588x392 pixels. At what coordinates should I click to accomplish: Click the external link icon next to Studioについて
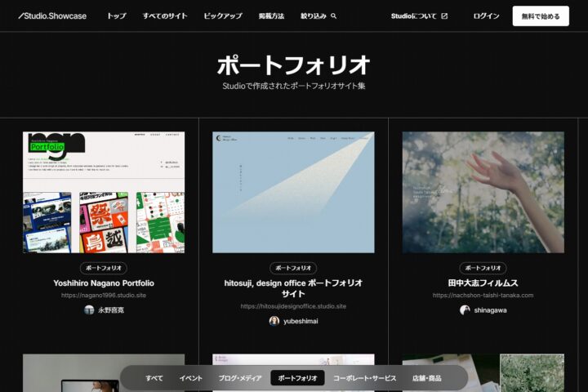(444, 16)
